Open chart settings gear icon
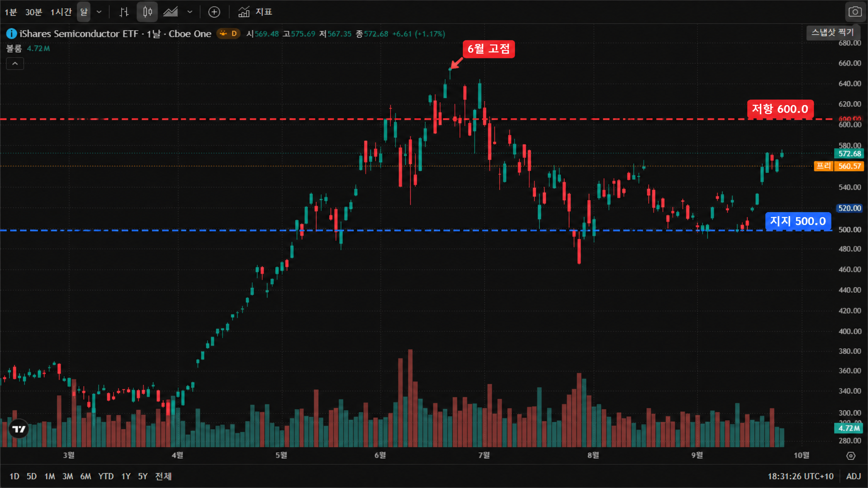868x488 pixels. [851, 456]
